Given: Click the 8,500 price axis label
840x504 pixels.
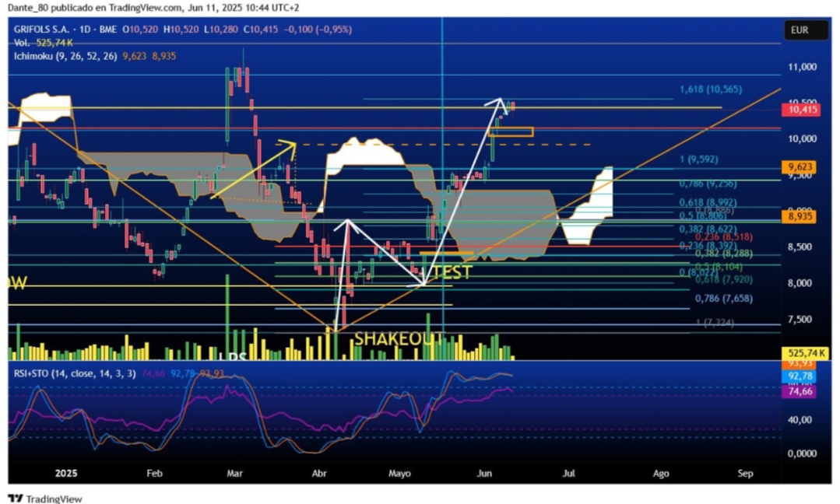Looking at the screenshot, I should tap(802, 247).
